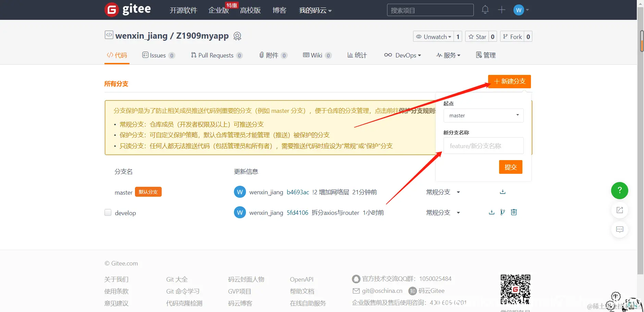
Task: Open 服务 dropdown menu
Action: (448, 55)
